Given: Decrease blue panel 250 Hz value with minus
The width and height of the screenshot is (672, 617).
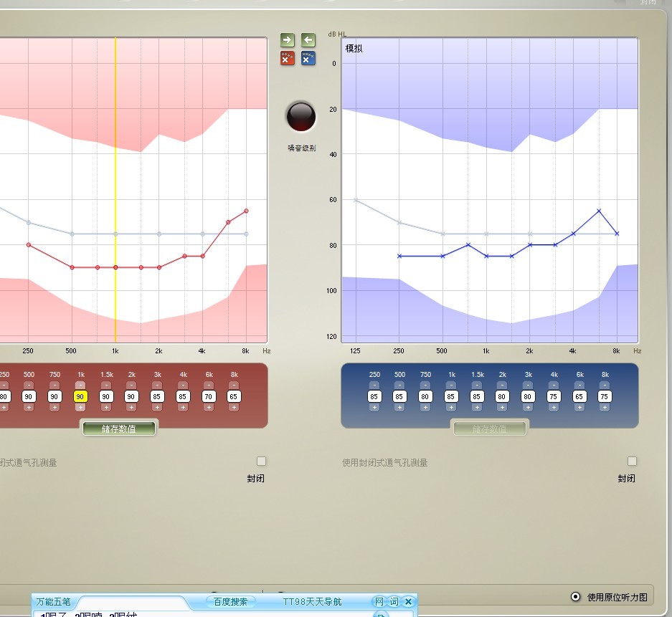Looking at the screenshot, I should (x=374, y=386).
